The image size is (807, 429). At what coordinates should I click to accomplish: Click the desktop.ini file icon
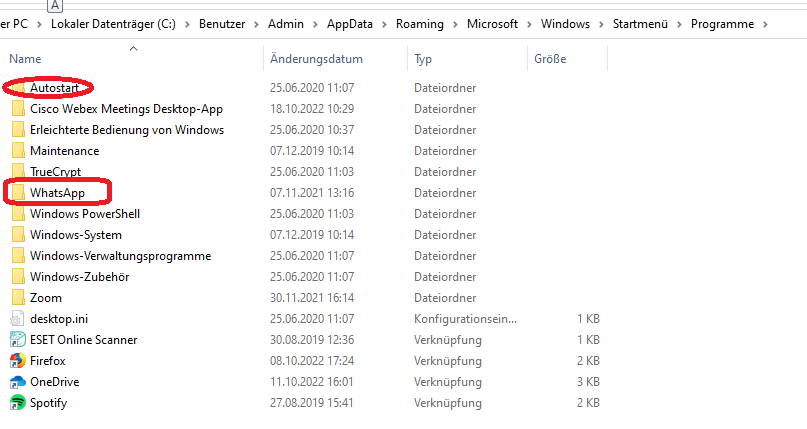17,319
